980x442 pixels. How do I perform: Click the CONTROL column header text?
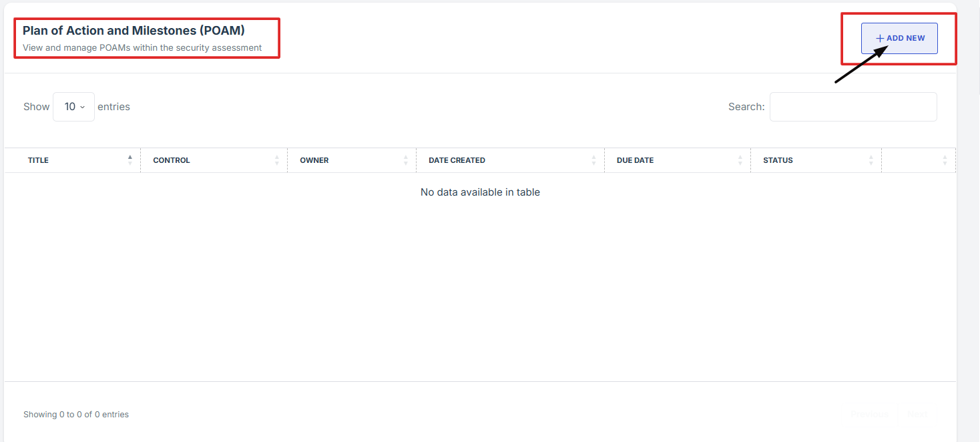[172, 160]
